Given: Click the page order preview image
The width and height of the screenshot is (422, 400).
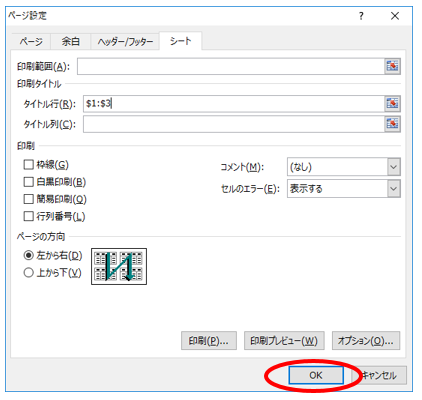Looking at the screenshot, I should click(119, 266).
